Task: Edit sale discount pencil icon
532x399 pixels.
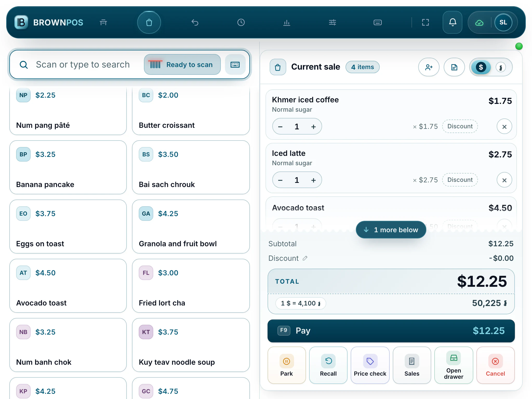Action: point(305,258)
